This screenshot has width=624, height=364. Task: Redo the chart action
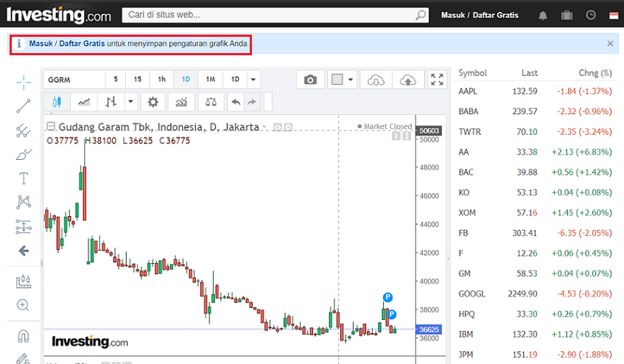tap(252, 102)
